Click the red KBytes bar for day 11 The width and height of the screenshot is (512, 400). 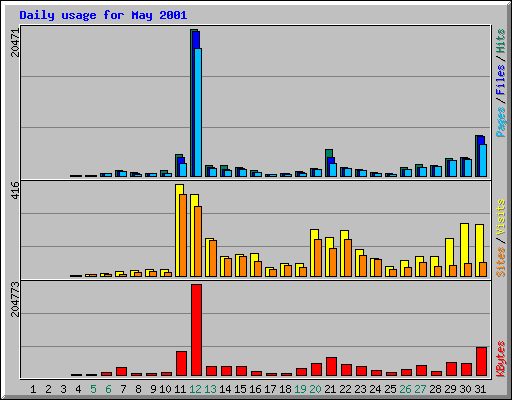point(181,364)
